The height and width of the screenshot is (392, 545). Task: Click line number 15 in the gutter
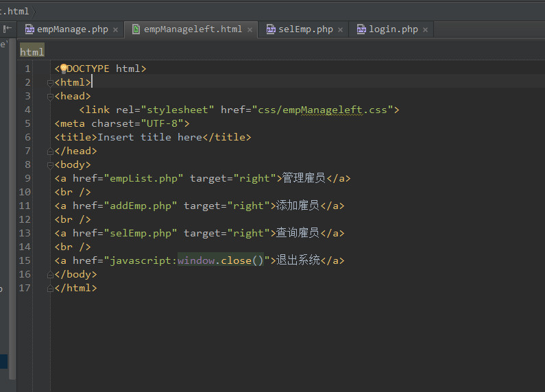[x=25, y=260]
